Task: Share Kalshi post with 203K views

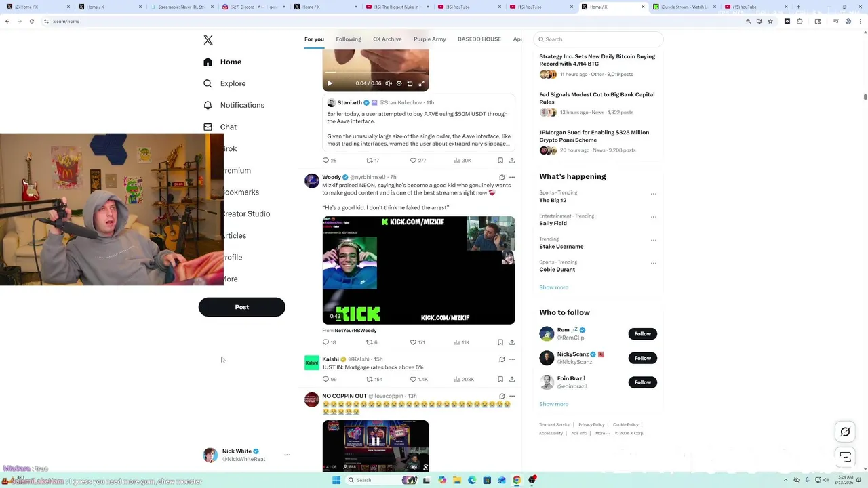Action: coord(512,379)
